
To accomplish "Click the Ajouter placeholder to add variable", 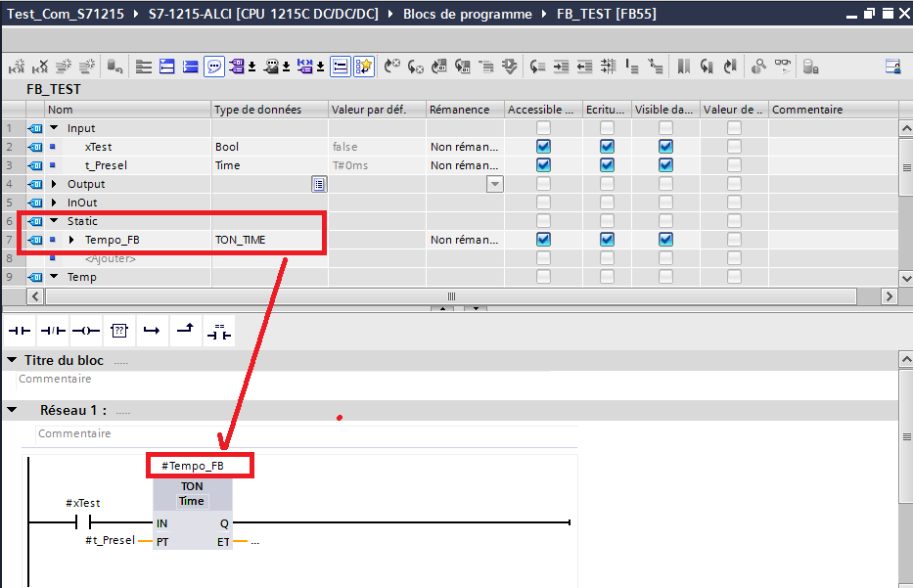I will [x=110, y=258].
